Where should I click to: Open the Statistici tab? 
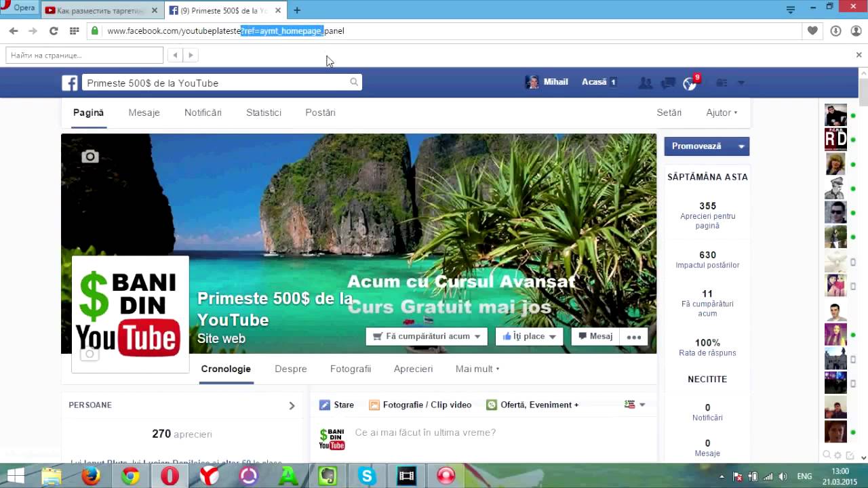click(x=264, y=113)
